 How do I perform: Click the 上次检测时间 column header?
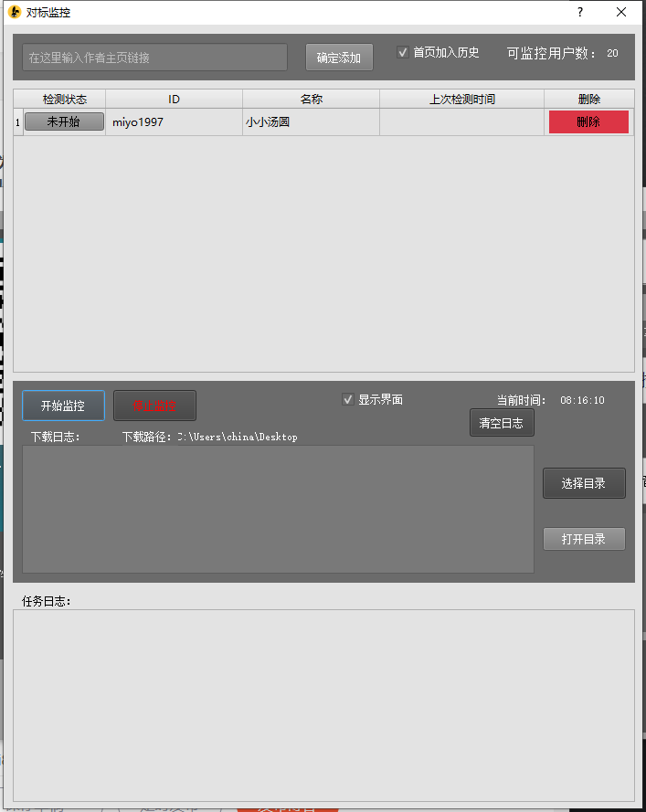(461, 100)
